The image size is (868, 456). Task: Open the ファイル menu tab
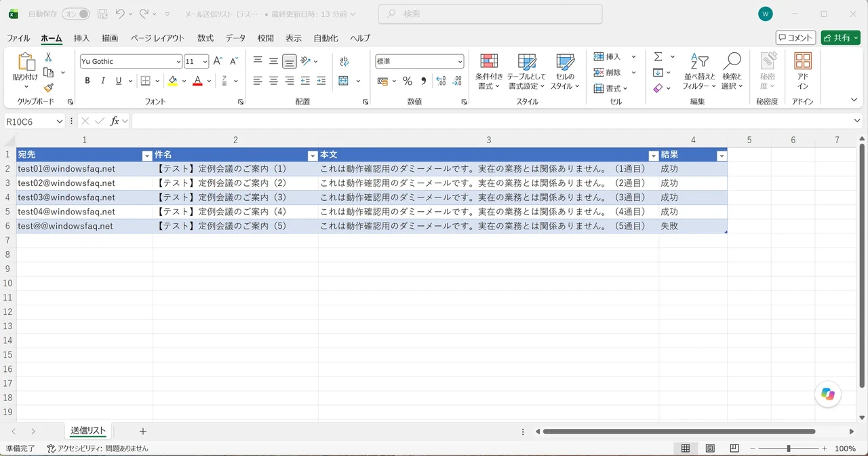tap(18, 38)
